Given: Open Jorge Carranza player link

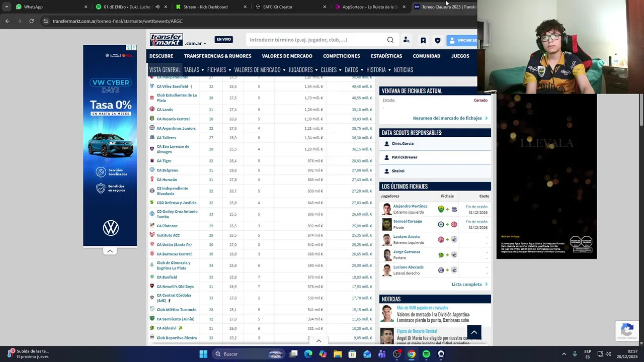Looking at the screenshot, I should pos(407,252).
